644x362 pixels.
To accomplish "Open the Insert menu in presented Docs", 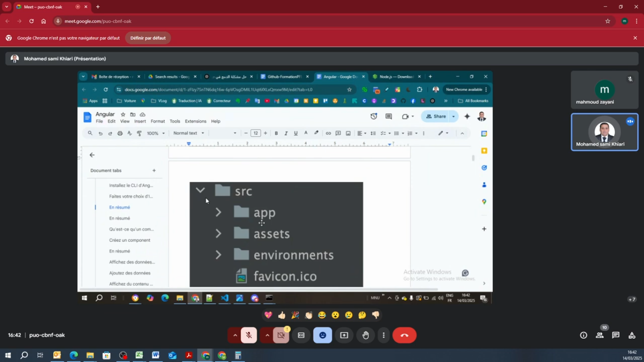I will click(x=140, y=122).
